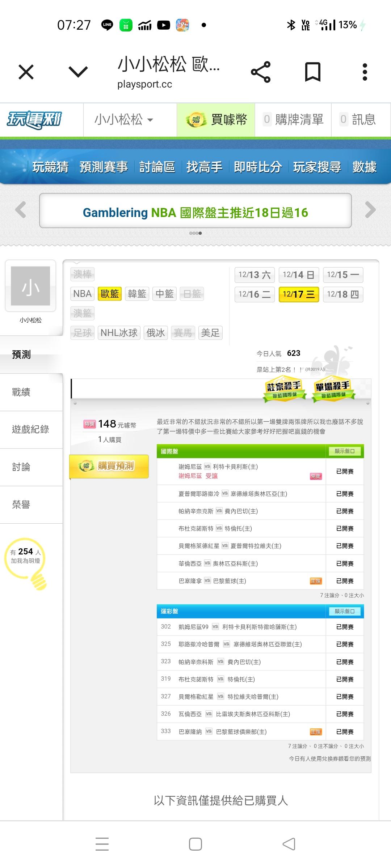Viewport: 391px width, 868px height.
Task: Select the 俄冰 tab
Action: tap(156, 333)
